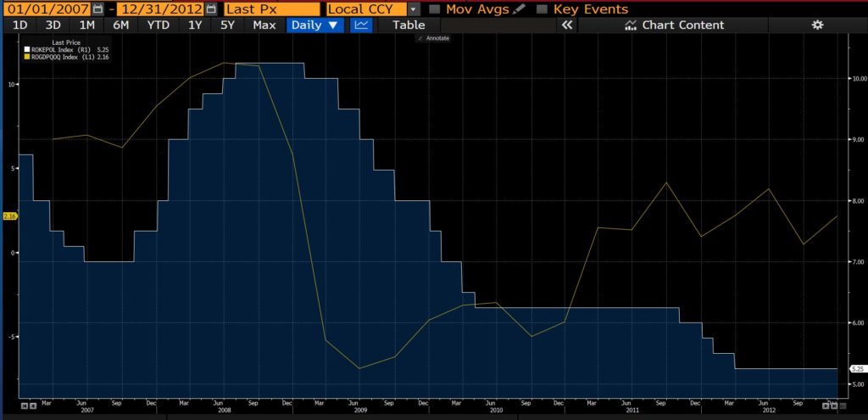The width and height of the screenshot is (868, 420).
Task: Collapse panel with double left chevron
Action: 568,25
